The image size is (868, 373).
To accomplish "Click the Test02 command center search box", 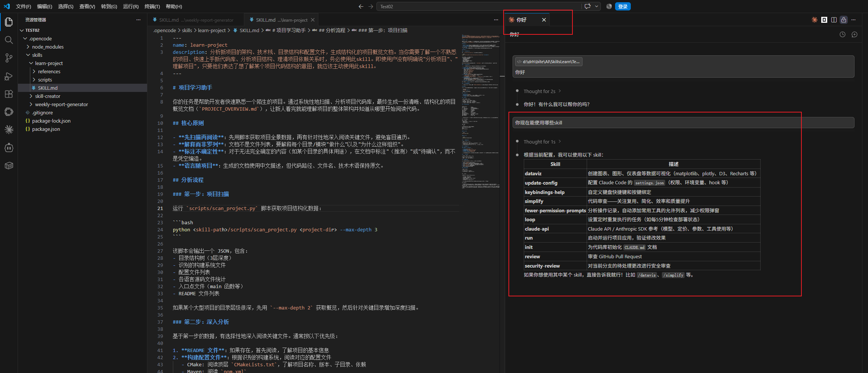I will (x=479, y=6).
